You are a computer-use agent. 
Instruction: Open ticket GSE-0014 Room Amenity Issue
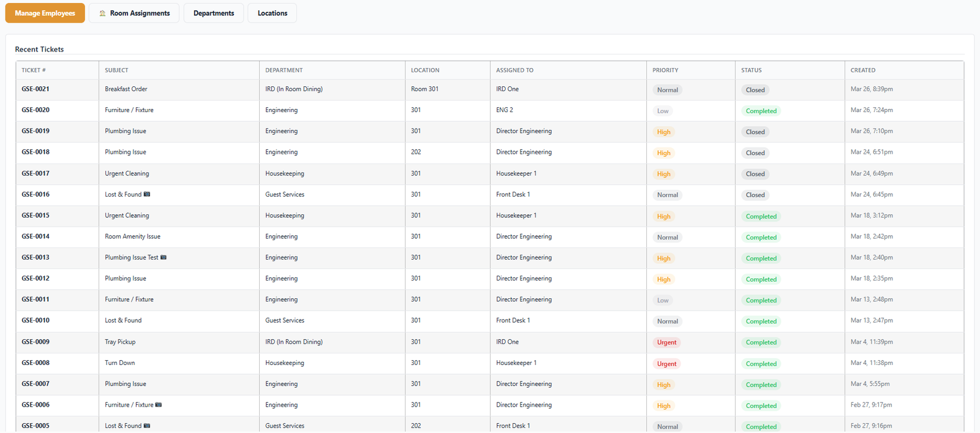(36, 236)
